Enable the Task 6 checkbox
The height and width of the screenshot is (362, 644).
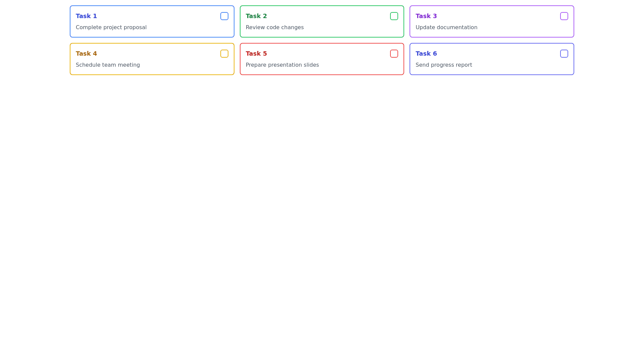(x=564, y=54)
